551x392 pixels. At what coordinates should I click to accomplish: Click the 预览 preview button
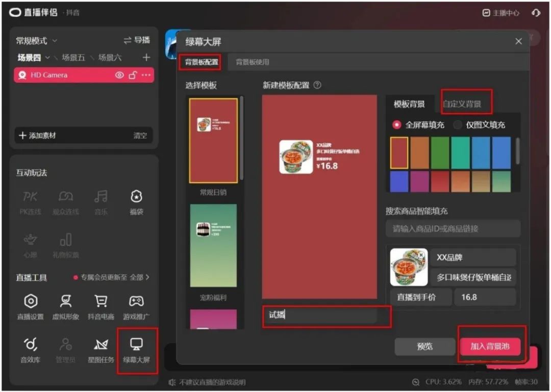click(425, 346)
